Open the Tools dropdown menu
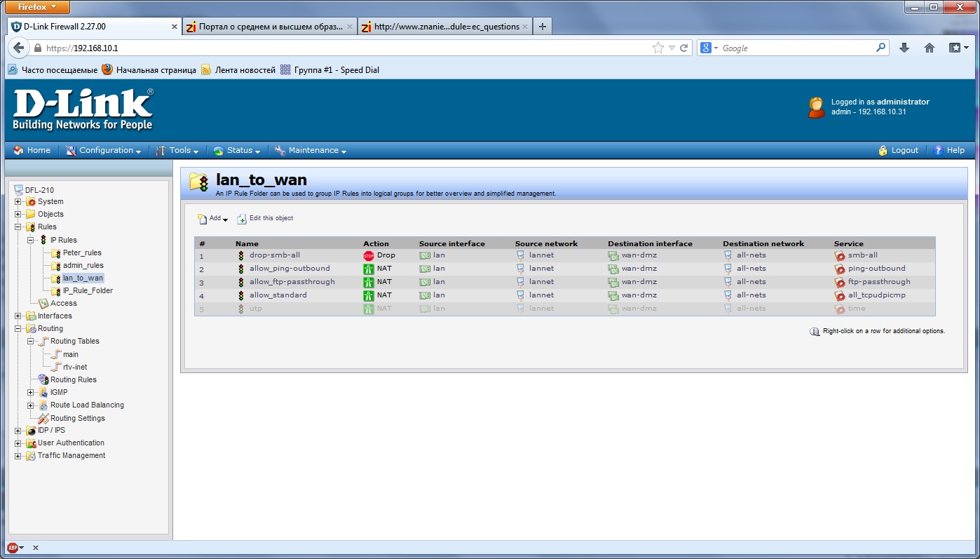The image size is (980, 559). (177, 150)
